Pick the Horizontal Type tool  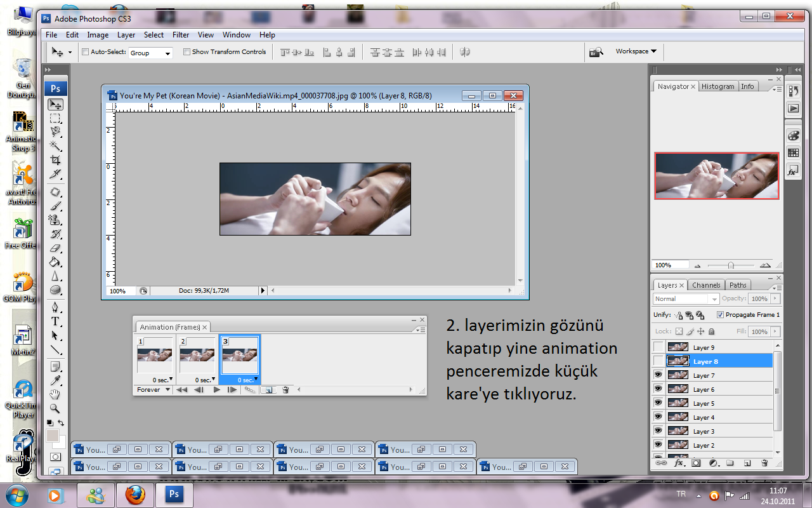56,321
